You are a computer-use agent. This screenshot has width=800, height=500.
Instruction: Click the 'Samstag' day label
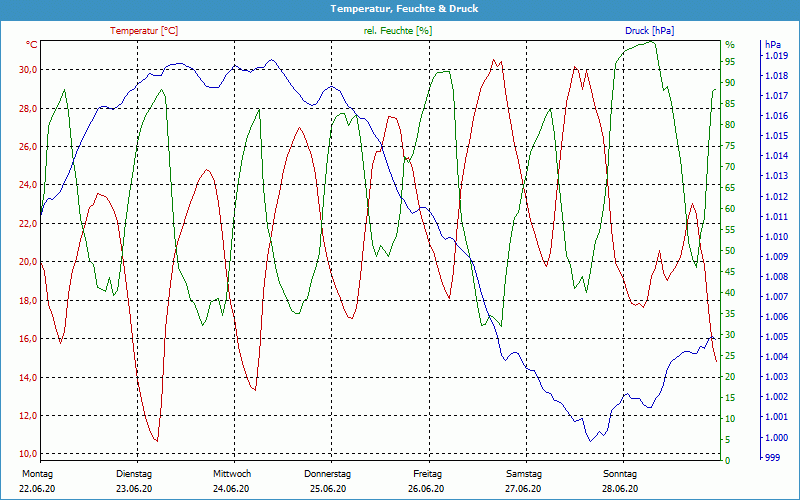(x=524, y=474)
